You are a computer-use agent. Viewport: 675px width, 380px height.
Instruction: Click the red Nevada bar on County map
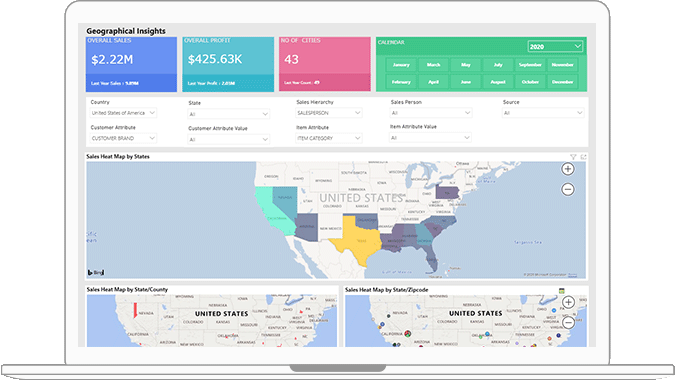click(x=135, y=310)
